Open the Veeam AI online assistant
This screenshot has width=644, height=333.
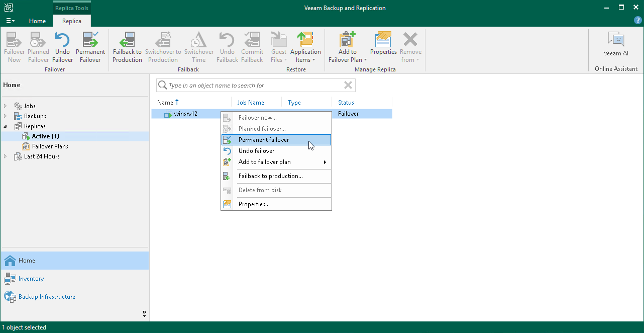pyautogui.click(x=616, y=44)
